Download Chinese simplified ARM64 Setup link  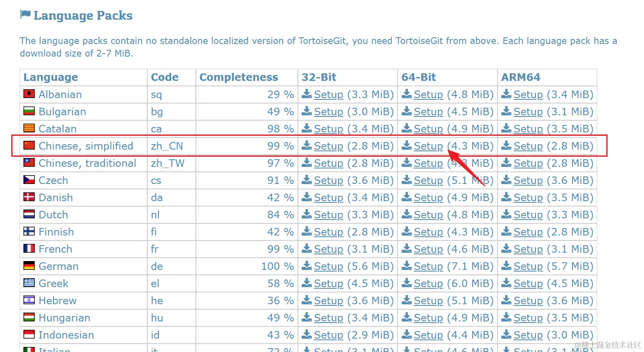(x=528, y=146)
